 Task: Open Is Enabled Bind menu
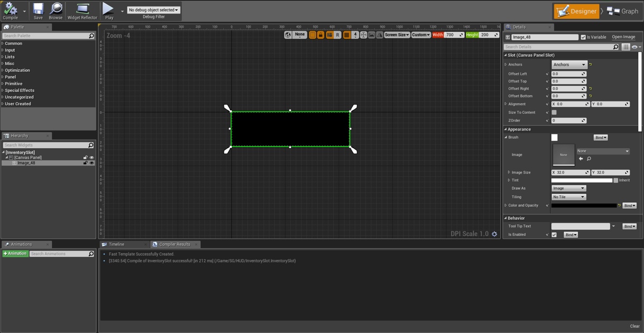point(571,235)
